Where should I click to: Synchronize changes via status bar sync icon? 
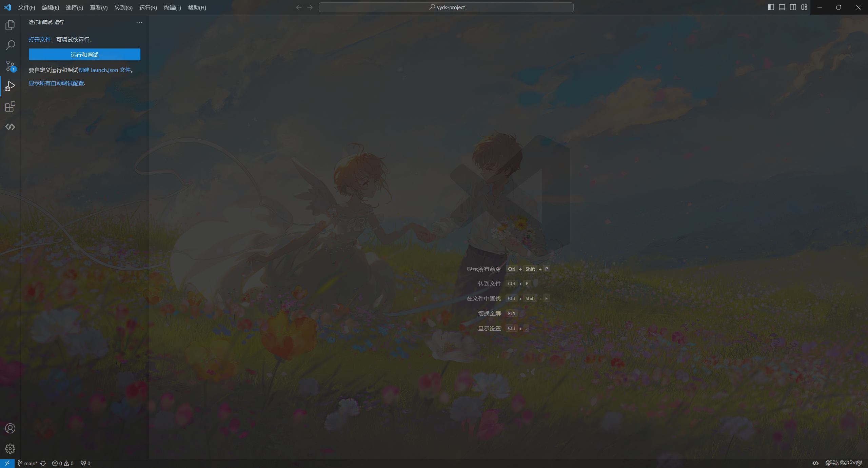[43, 463]
